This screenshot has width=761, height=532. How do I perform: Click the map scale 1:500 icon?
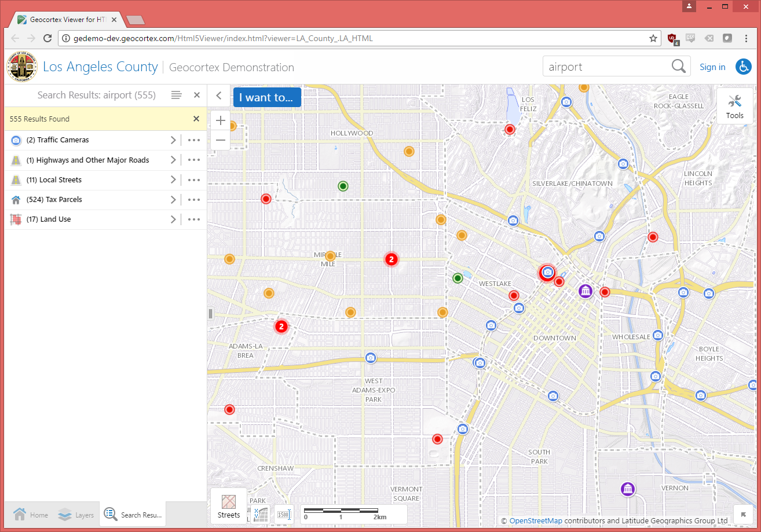point(284,514)
